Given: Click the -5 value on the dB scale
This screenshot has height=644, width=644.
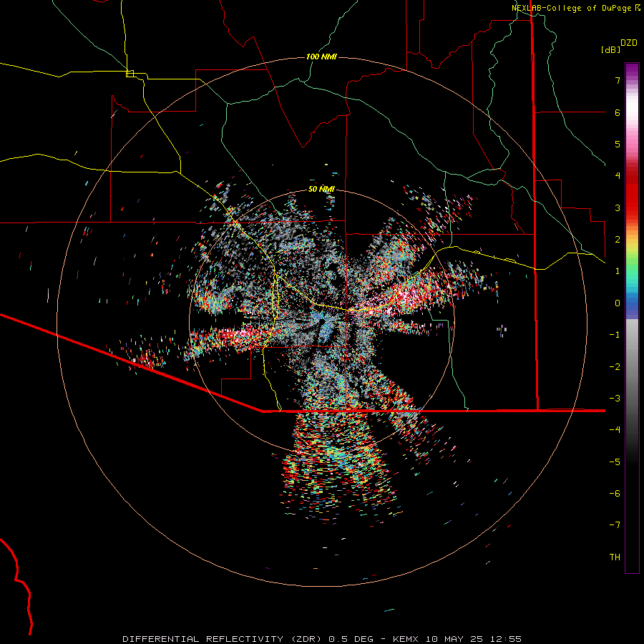Looking at the screenshot, I should tap(615, 462).
